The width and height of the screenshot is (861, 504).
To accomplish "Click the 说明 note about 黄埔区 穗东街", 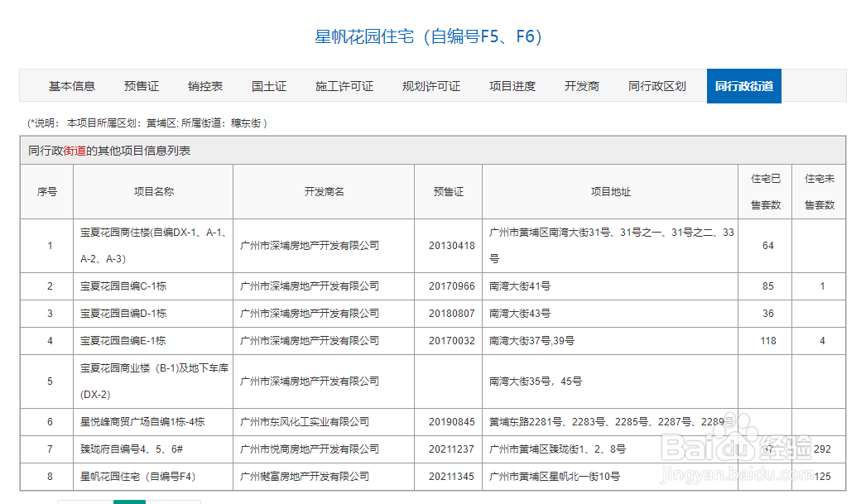I will (147, 123).
